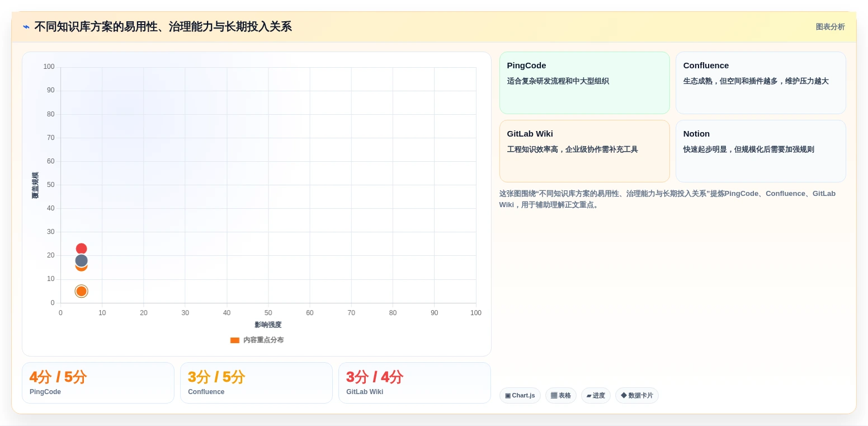Click the lowest orange data point on chart
Image resolution: width=868 pixels, height=426 pixels.
click(81, 291)
